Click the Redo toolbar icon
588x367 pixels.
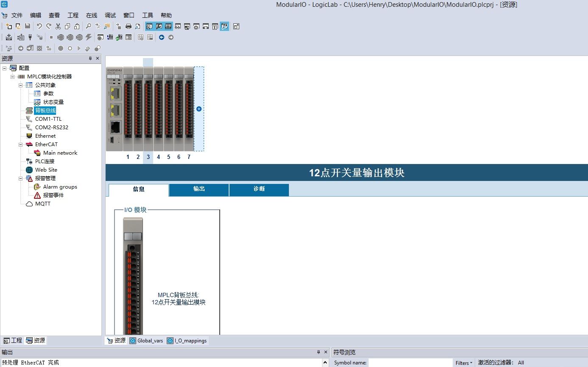(48, 26)
